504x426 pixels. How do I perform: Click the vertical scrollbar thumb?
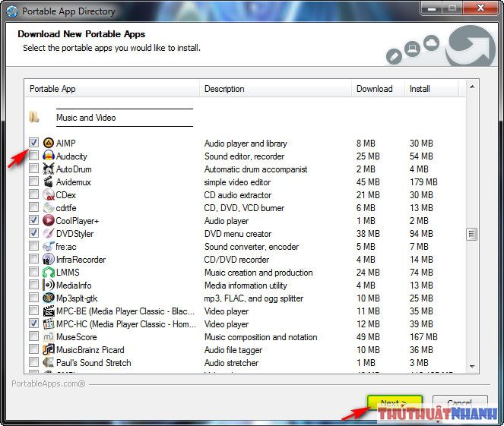tap(471, 234)
